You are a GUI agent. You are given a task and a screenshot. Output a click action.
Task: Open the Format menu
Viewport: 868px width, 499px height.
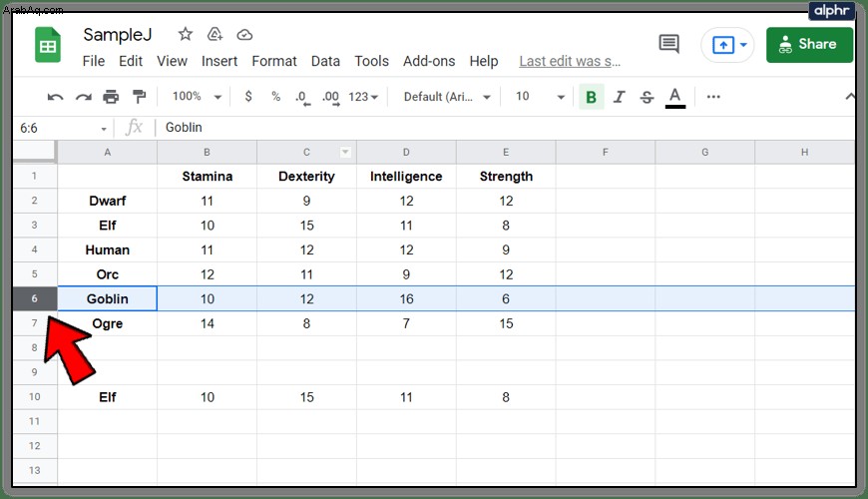pos(274,61)
